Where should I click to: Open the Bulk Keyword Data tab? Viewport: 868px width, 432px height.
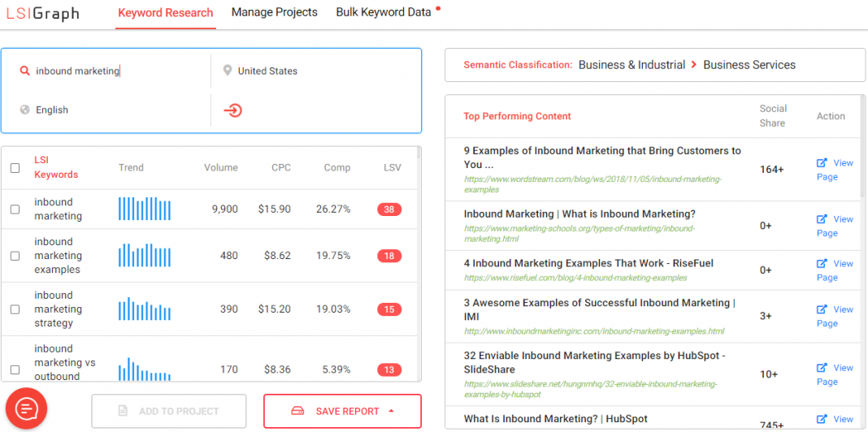click(x=384, y=12)
